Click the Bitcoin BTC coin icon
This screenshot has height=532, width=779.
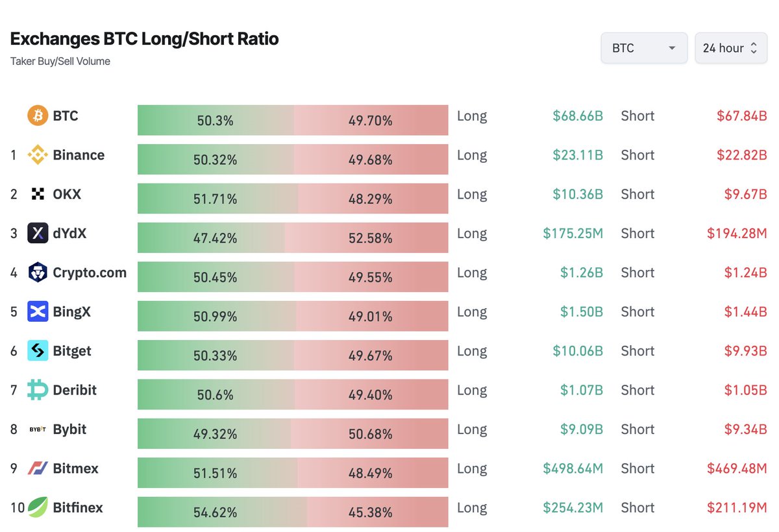pos(38,116)
